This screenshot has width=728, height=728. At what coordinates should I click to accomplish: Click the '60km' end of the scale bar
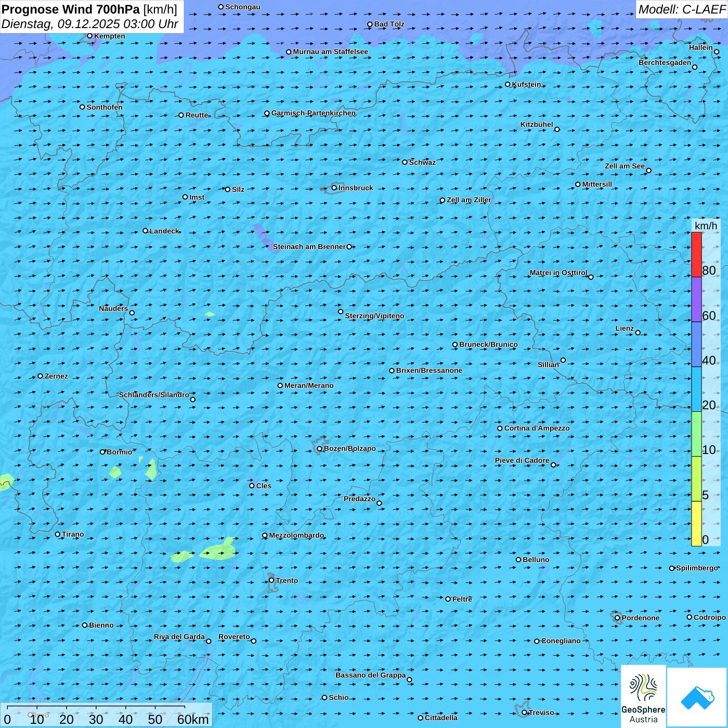tap(193, 719)
